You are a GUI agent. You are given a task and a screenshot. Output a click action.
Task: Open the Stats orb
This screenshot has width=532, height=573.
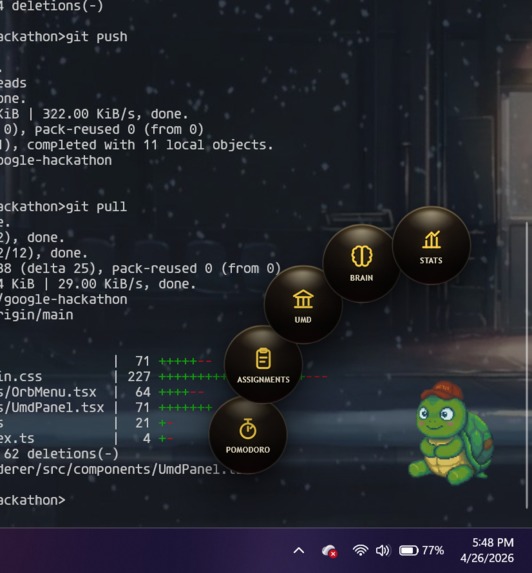click(431, 246)
